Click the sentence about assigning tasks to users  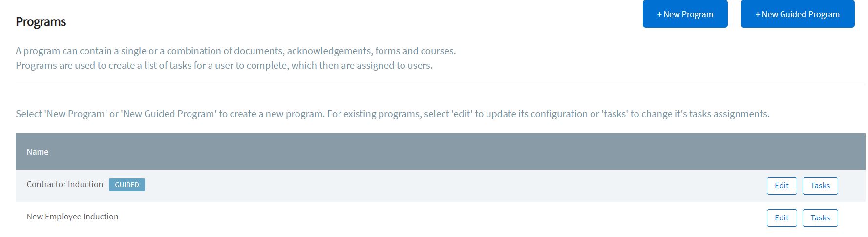[x=224, y=65]
